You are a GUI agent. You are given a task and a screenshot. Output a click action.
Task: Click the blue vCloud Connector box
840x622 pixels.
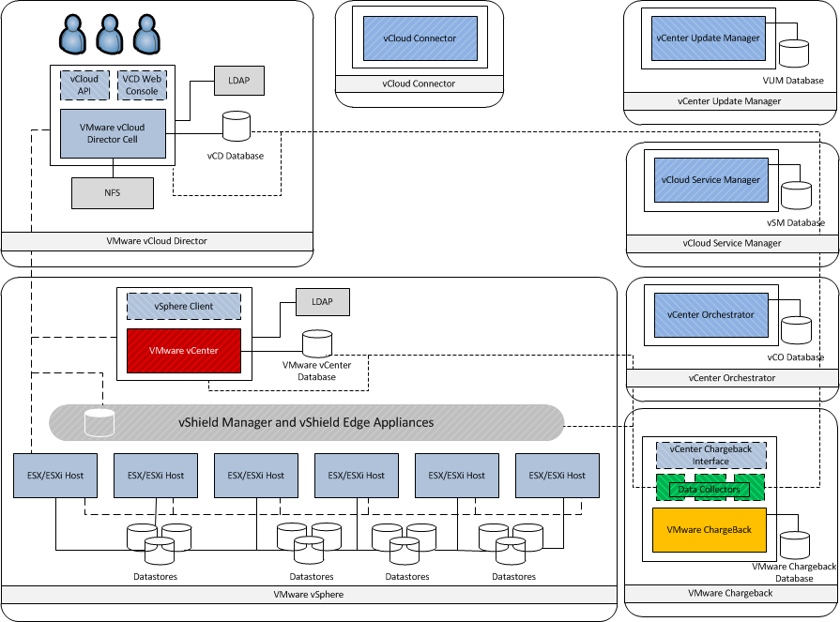(420, 38)
